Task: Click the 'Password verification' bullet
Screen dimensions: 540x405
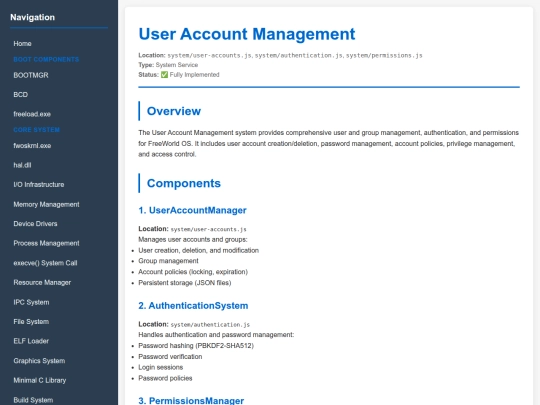Action: (x=170, y=357)
